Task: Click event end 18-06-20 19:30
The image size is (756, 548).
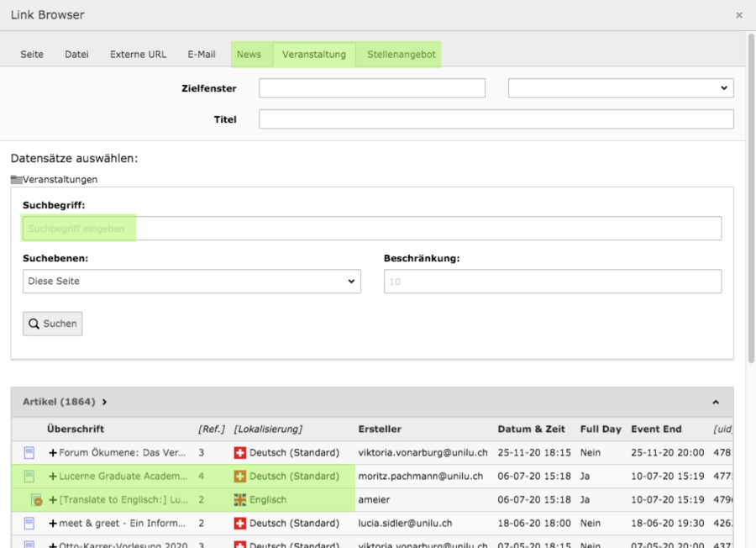Action: click(667, 524)
